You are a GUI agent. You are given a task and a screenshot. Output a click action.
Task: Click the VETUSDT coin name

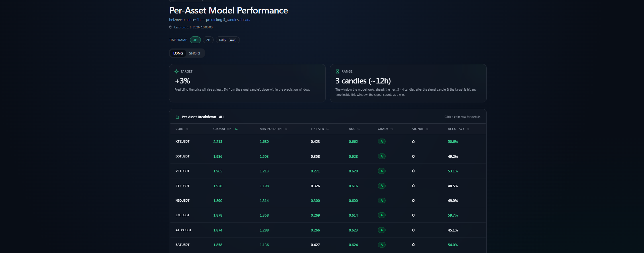coord(182,171)
